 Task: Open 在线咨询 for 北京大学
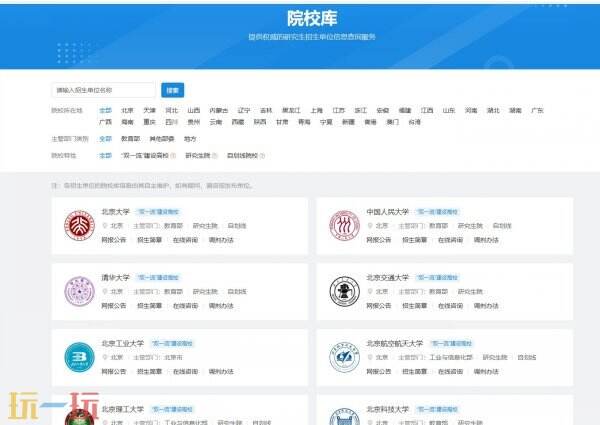(186, 240)
